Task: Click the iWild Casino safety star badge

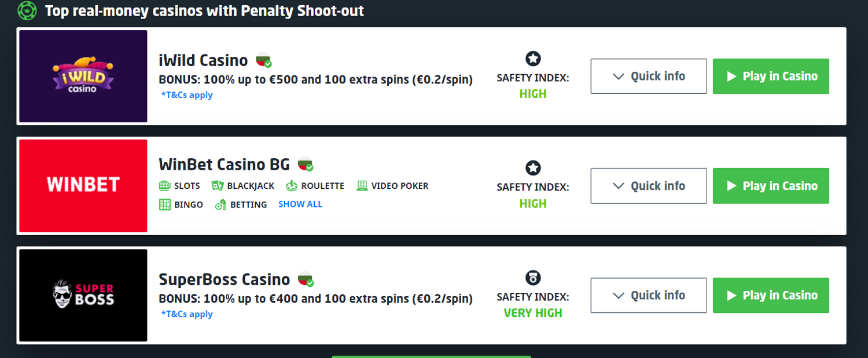Action: pos(533,59)
